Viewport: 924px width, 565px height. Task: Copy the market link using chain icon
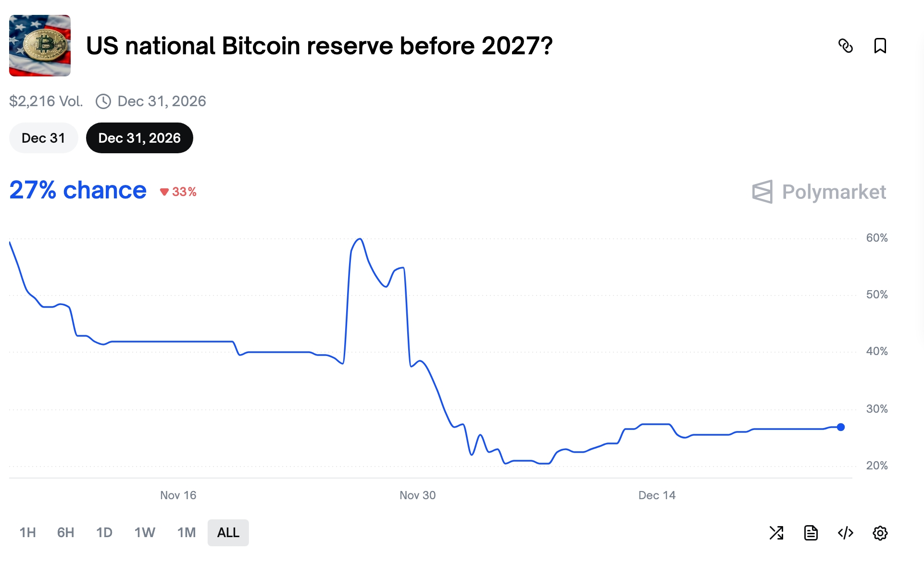(847, 46)
